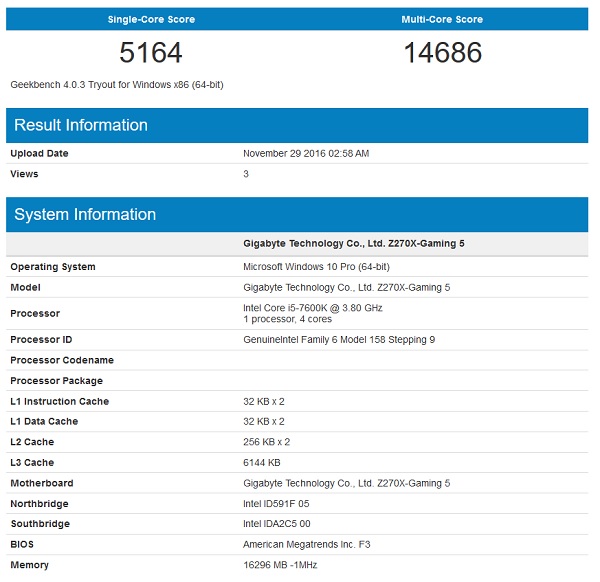The image size is (600, 582).
Task: Click the L1 Instruction Cache label
Action: (60, 401)
